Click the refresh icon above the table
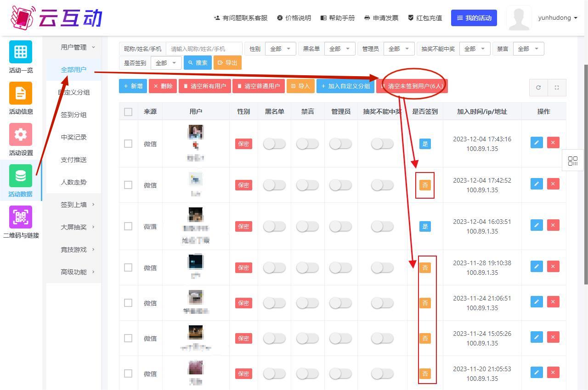The height and width of the screenshot is (390, 588). [538, 88]
